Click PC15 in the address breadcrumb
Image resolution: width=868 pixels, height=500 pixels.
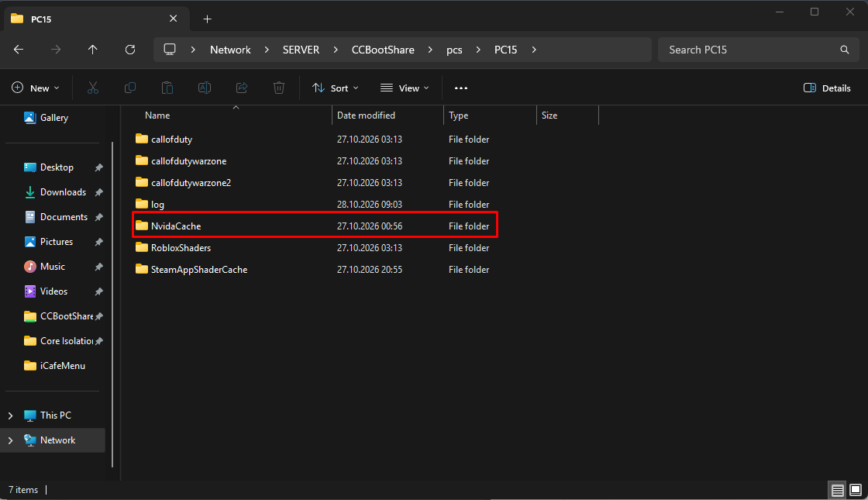506,50
